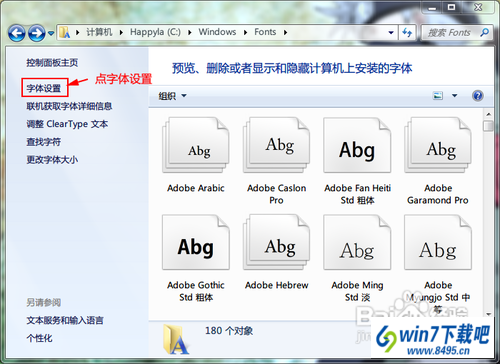The height and width of the screenshot is (364, 500).
Task: Expand the arrow after Fonts breadcrumb
Action: [x=285, y=32]
